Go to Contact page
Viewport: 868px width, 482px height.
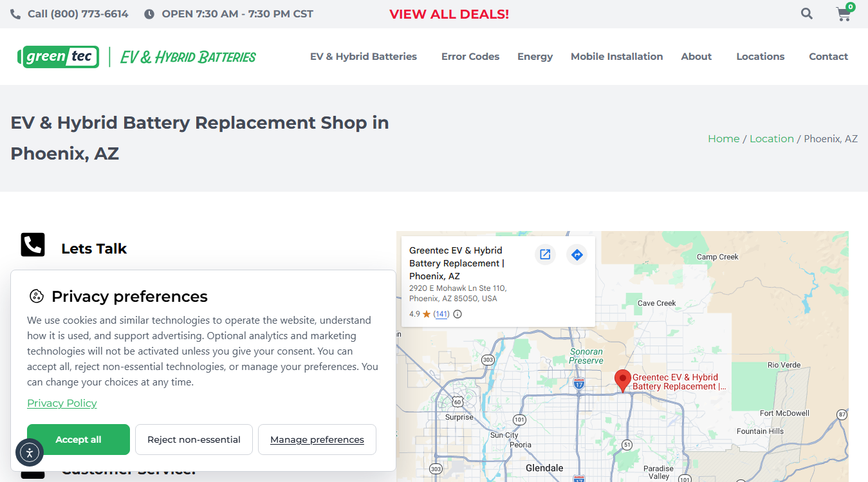[x=829, y=57]
